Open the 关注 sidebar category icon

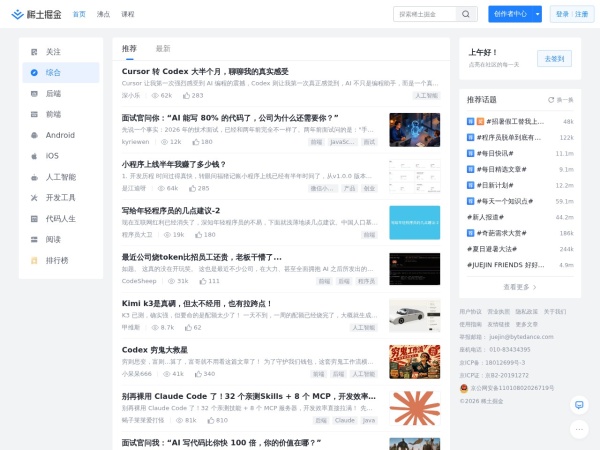point(34,52)
